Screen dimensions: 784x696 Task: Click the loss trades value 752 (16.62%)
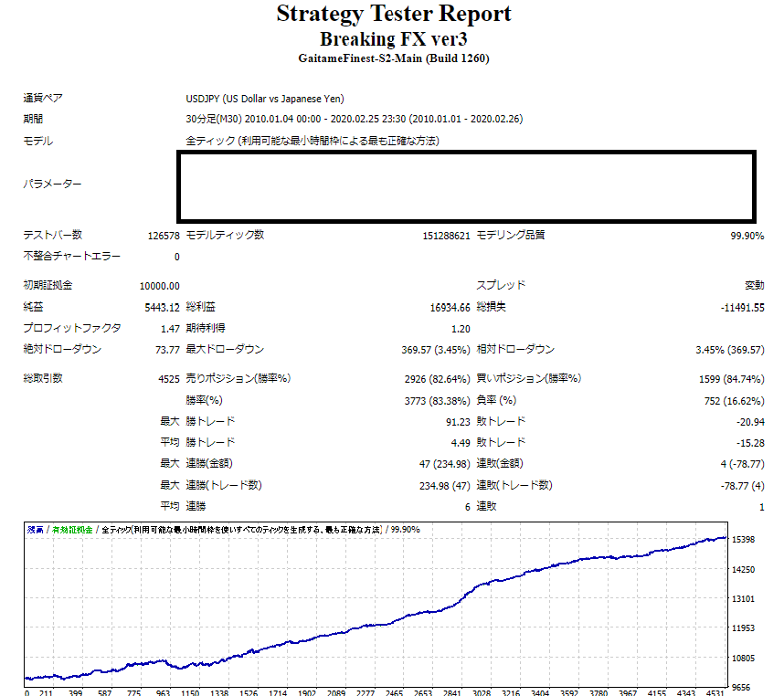pos(735,401)
